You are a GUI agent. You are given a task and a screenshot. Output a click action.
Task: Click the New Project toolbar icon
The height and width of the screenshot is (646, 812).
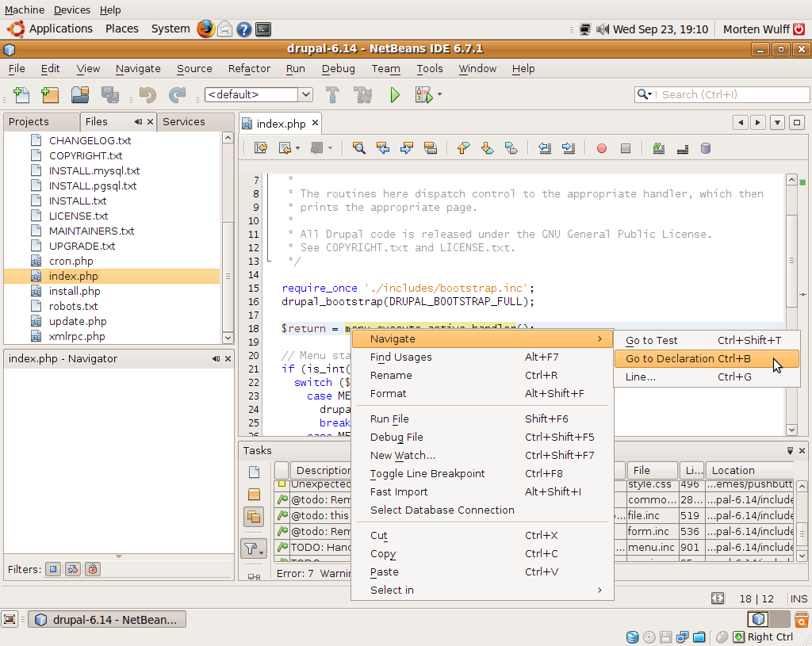click(x=50, y=95)
